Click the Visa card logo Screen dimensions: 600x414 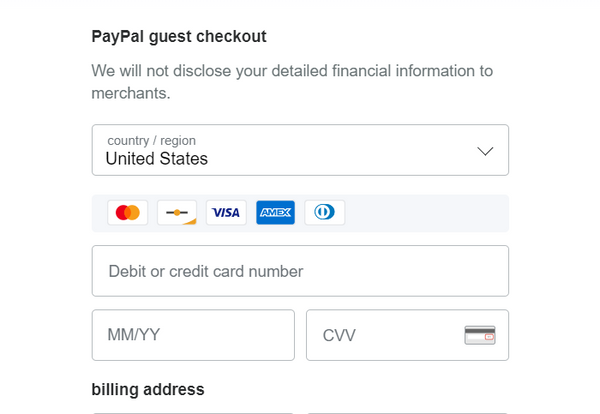click(226, 212)
